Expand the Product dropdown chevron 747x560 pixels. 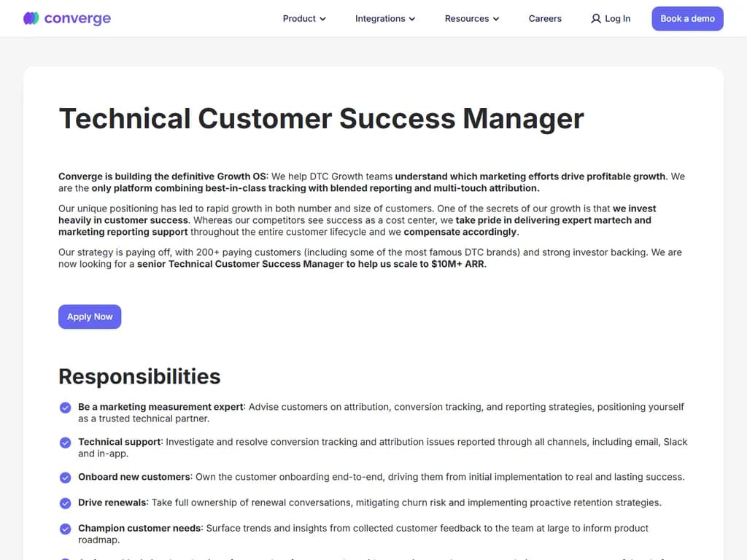tap(322, 19)
